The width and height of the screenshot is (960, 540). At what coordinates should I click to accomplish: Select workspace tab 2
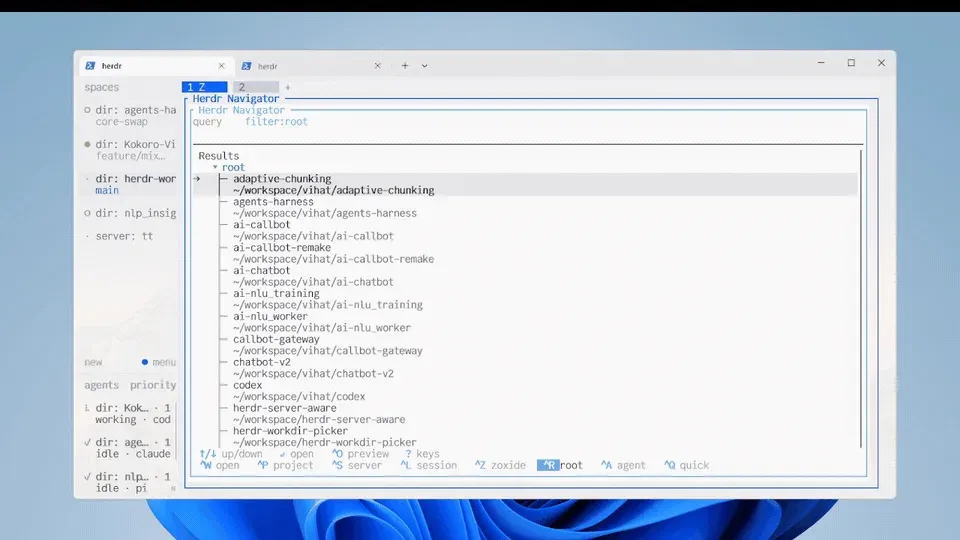point(256,87)
